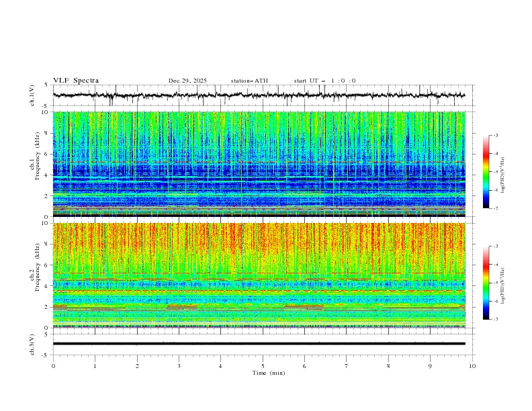Screen dimensions: 532x411
Task: Select the "Dec. 29, 2025" date text
Action: click(x=187, y=81)
